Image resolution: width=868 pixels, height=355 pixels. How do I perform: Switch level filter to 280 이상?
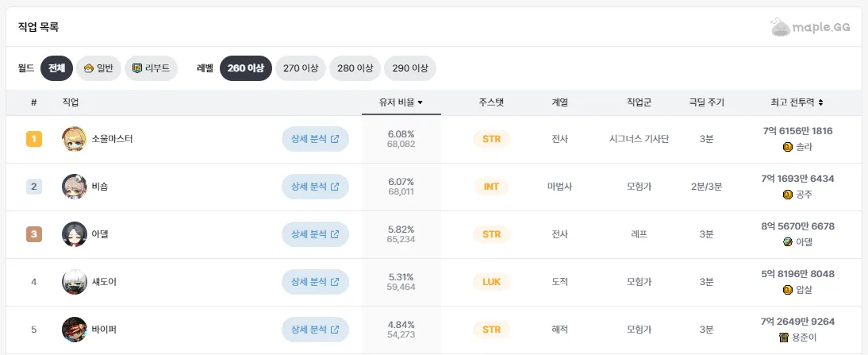click(355, 68)
